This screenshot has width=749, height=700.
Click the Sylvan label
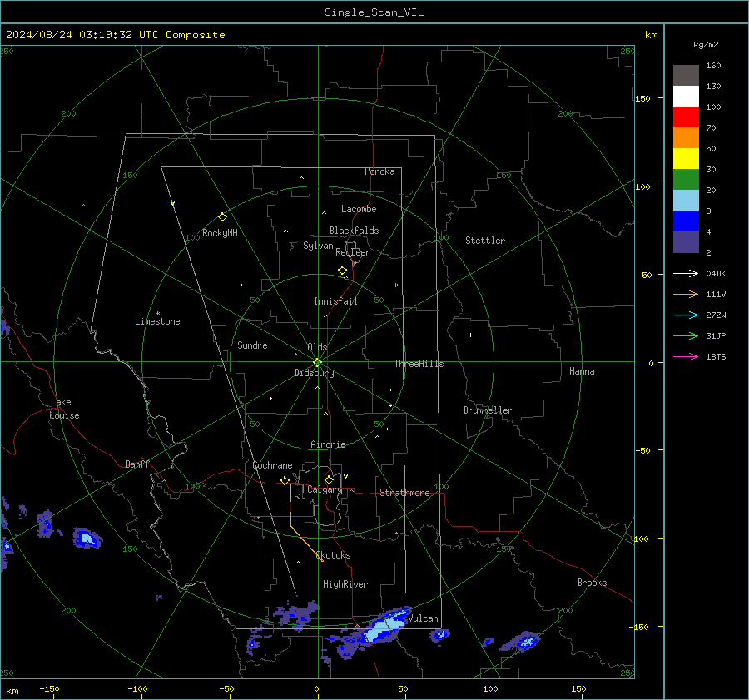[318, 246]
